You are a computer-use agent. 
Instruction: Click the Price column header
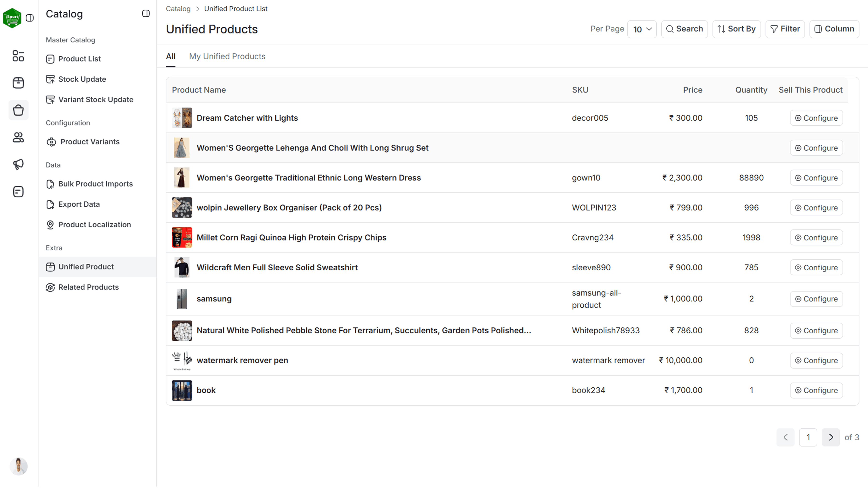click(692, 90)
